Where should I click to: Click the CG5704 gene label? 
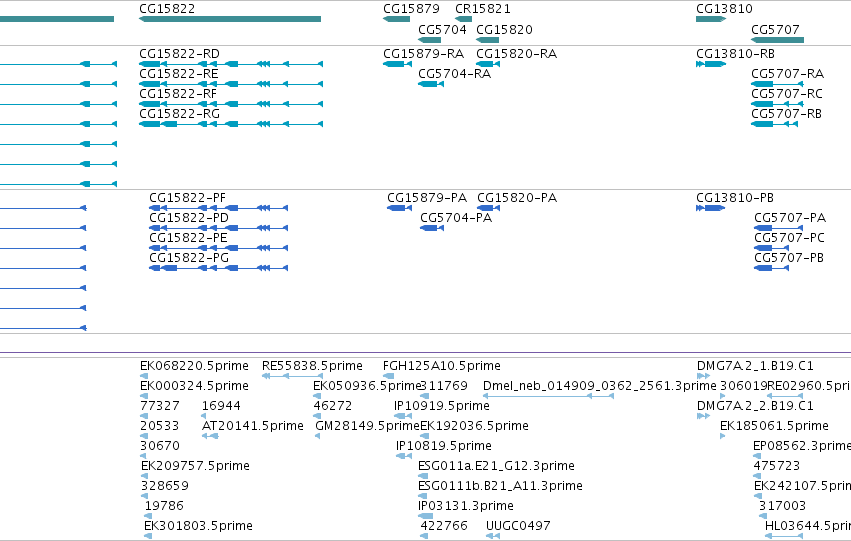(442, 29)
